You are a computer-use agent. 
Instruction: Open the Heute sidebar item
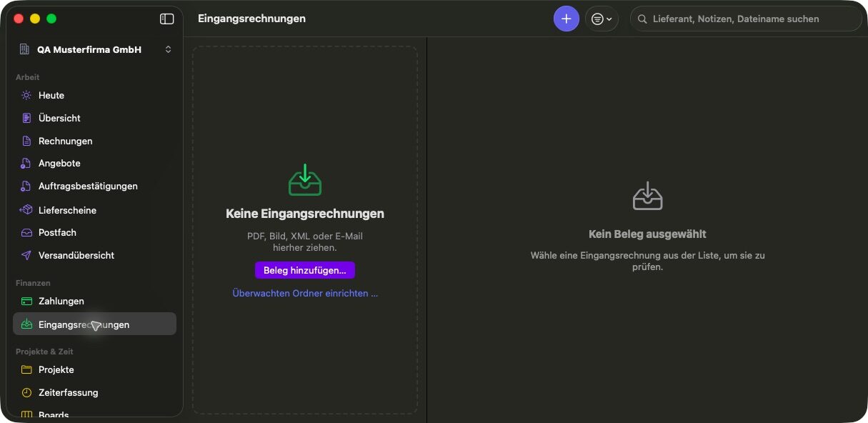tap(94, 95)
